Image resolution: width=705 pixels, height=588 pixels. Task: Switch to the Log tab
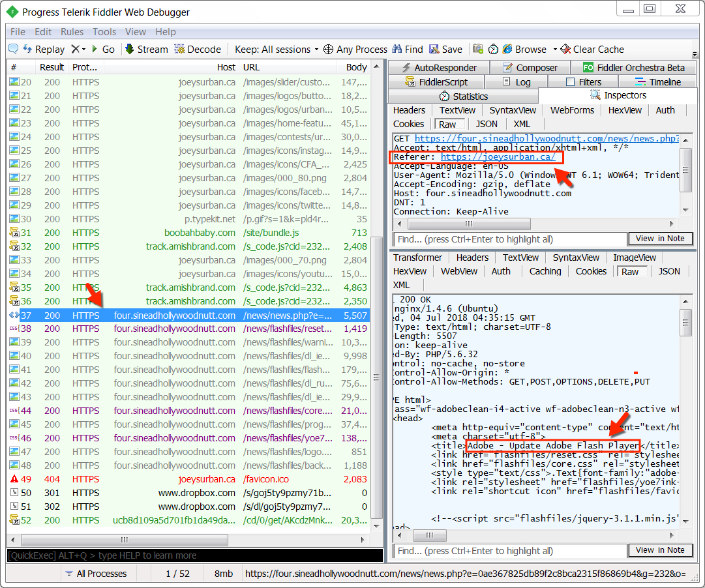pyautogui.click(x=517, y=82)
